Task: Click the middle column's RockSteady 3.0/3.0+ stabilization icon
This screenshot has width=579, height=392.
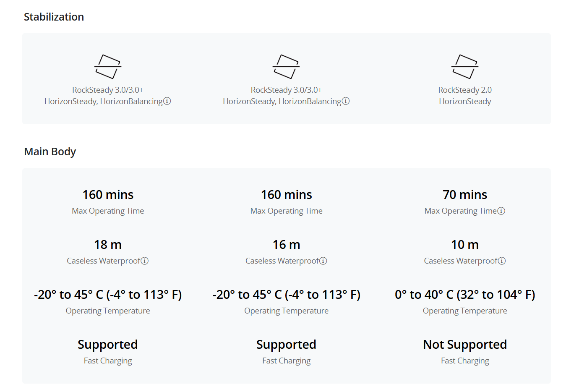Action: tap(286, 67)
